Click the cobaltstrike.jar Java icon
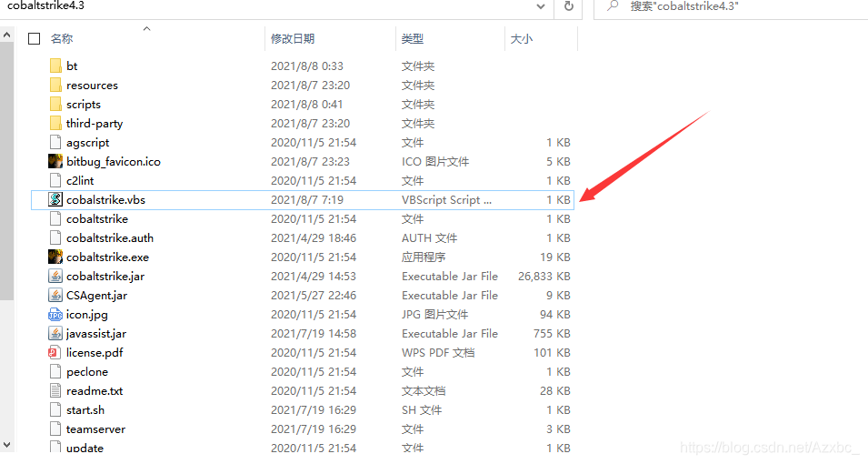868x464 pixels. pos(55,276)
